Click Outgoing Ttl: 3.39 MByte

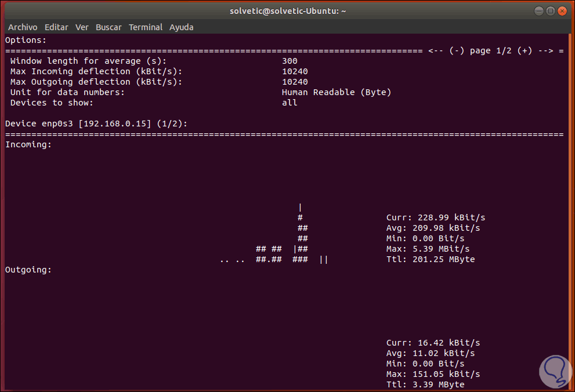[x=425, y=384]
